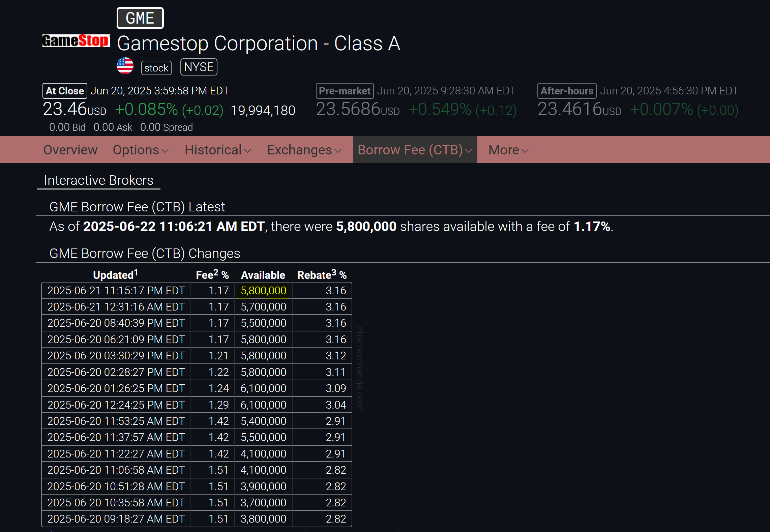This screenshot has height=532, width=770.
Task: Click the Fee % column header
Action: pyautogui.click(x=212, y=275)
